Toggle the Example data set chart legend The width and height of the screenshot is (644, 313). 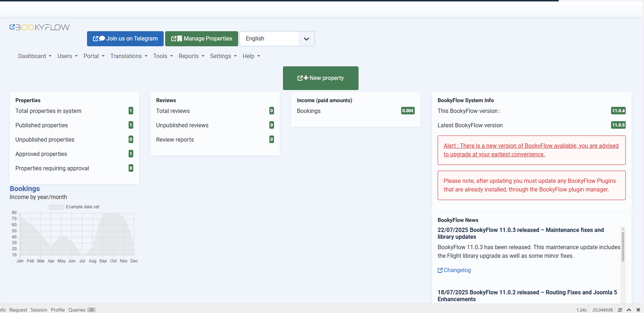point(74,207)
